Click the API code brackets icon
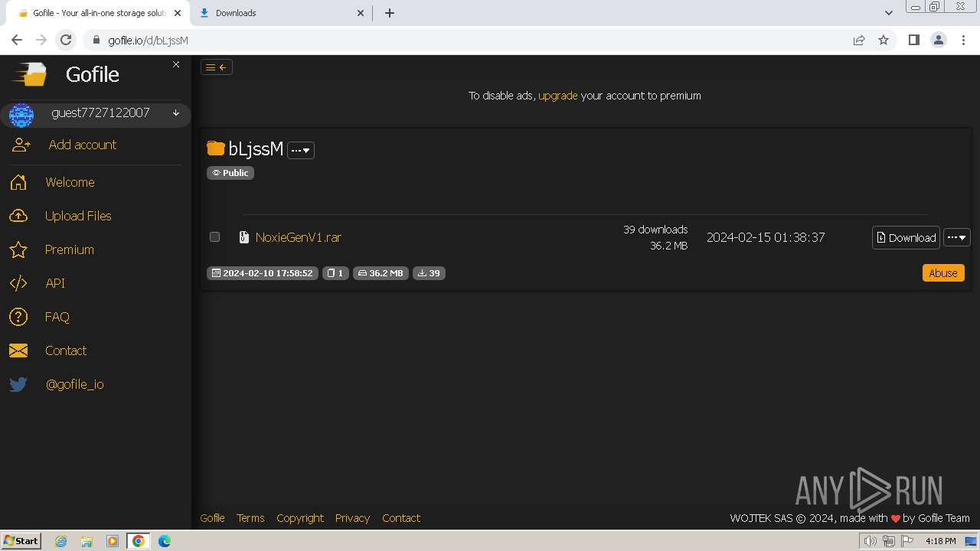 (x=18, y=283)
